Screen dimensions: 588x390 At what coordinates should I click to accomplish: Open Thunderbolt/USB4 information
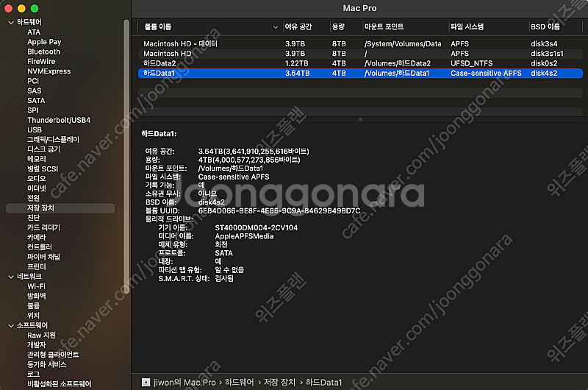click(x=59, y=120)
